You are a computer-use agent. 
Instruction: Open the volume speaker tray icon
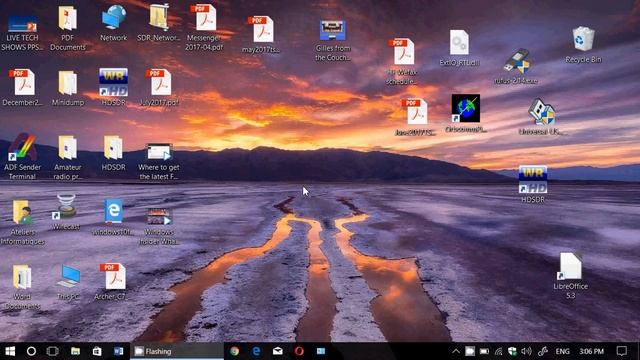[527, 351]
